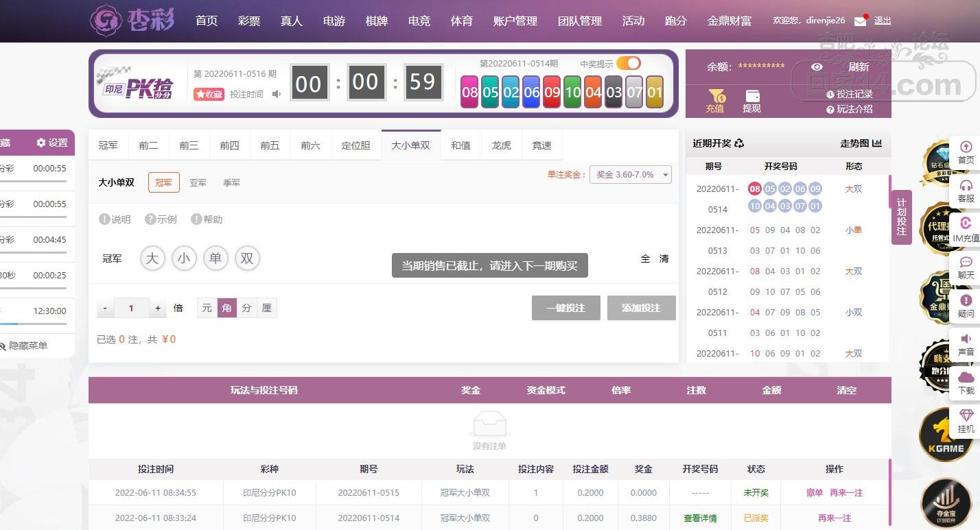Image resolution: width=980 pixels, height=530 pixels.
Task: Click the 一键投注 button
Action: point(566,308)
